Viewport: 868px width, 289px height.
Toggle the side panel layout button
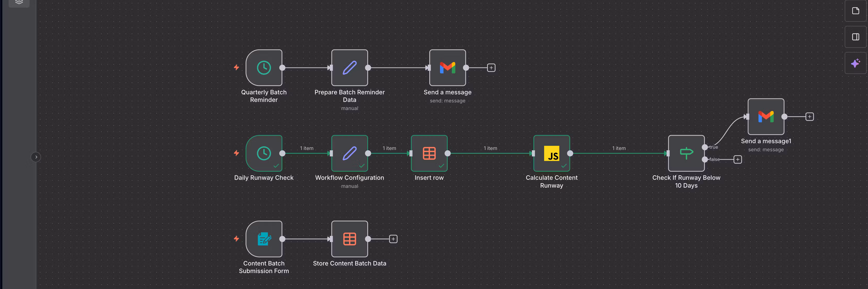[855, 37]
